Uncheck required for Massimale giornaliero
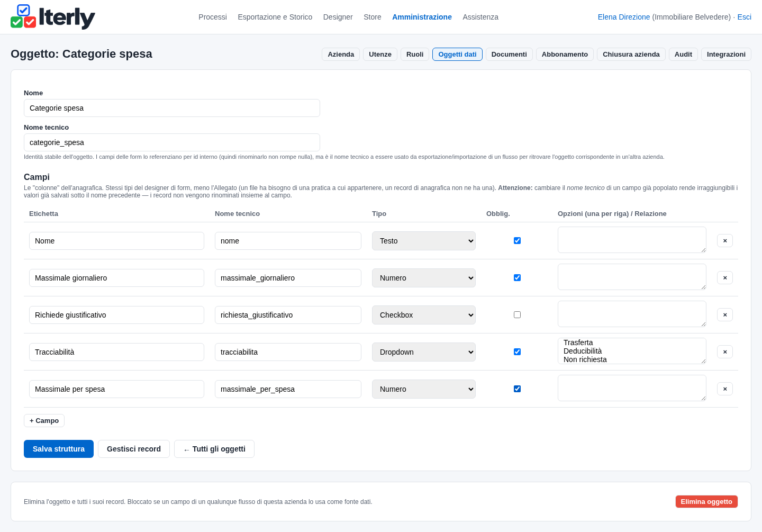 (517, 278)
